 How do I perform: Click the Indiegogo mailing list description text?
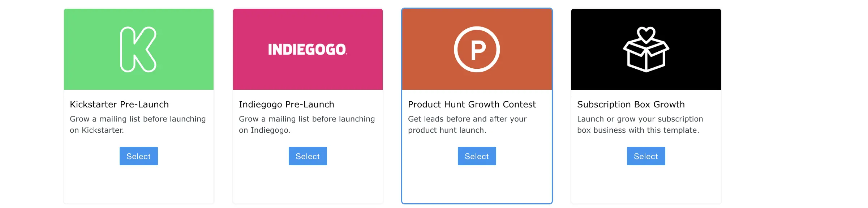pyautogui.click(x=307, y=124)
